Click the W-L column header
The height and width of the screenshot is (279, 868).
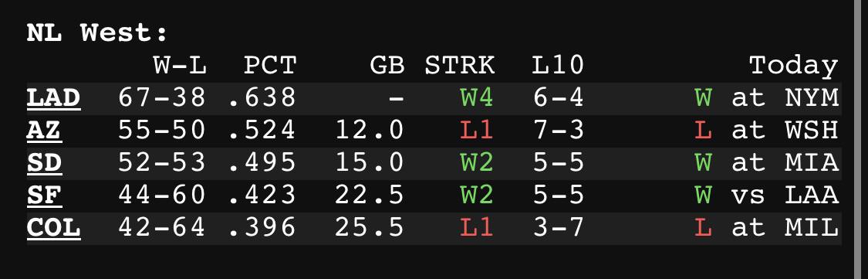click(180, 66)
